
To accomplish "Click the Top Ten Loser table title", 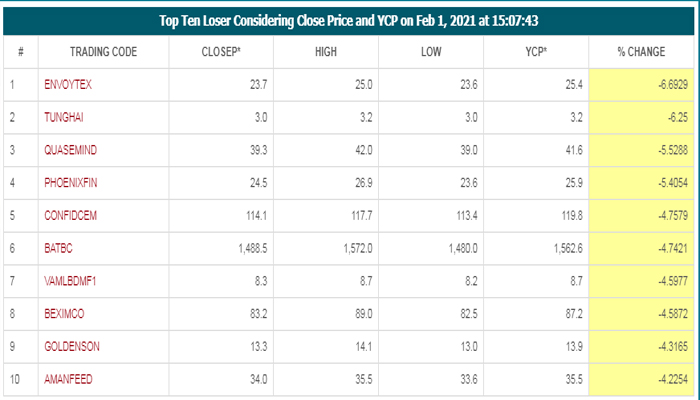I will (349, 20).
